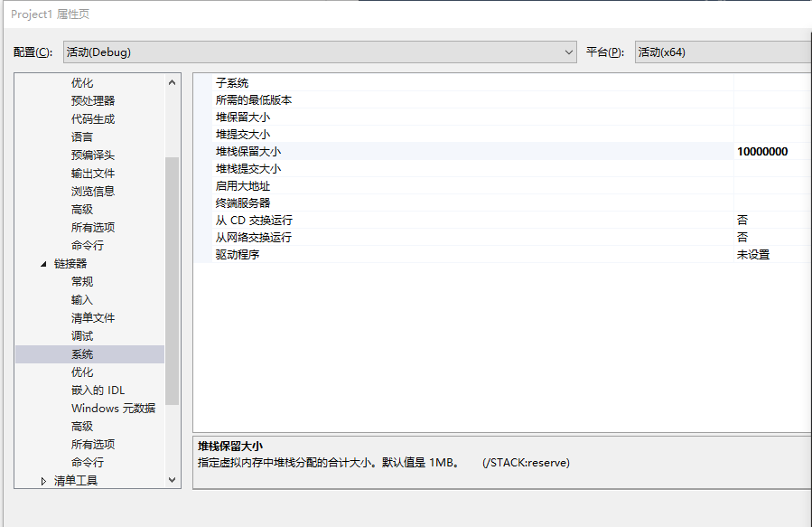Select 系统 under the 链接器 section
Viewport: 812px width, 527px height.
tap(81, 353)
